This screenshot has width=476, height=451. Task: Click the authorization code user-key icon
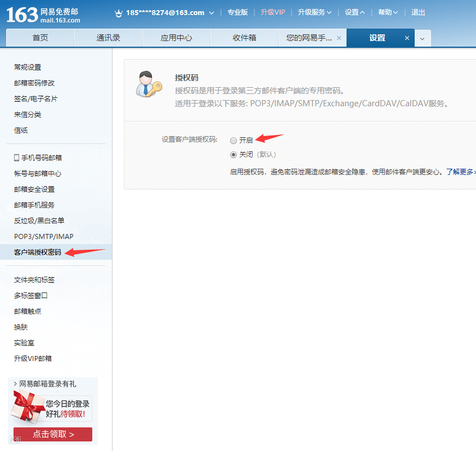149,84
